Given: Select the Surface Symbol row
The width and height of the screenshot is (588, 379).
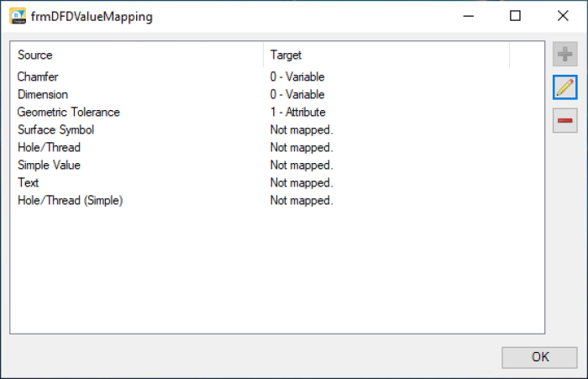Looking at the screenshot, I should [x=55, y=129].
